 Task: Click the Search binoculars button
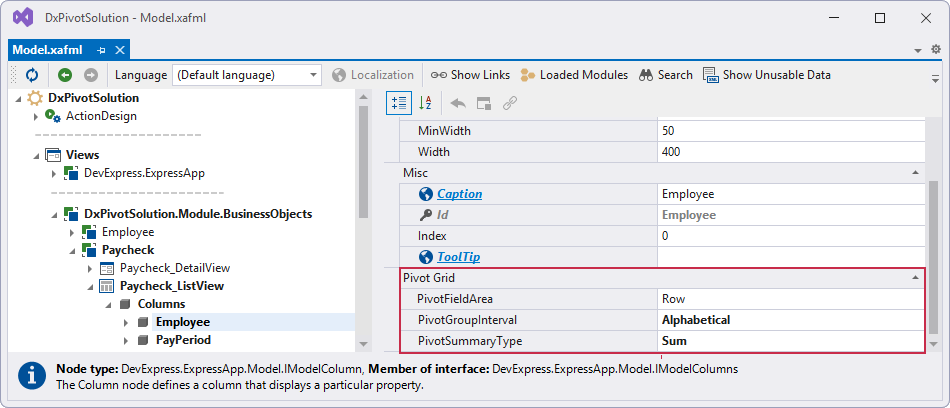[x=665, y=75]
